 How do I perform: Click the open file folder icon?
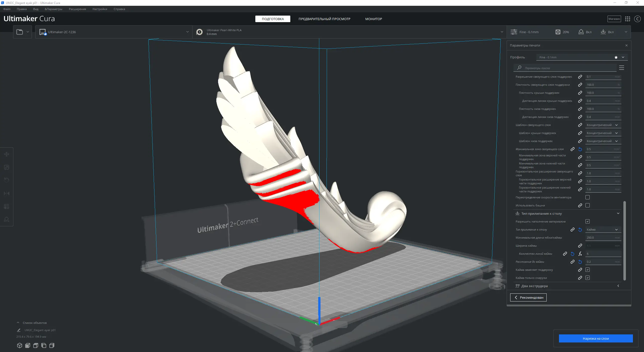[x=20, y=32]
